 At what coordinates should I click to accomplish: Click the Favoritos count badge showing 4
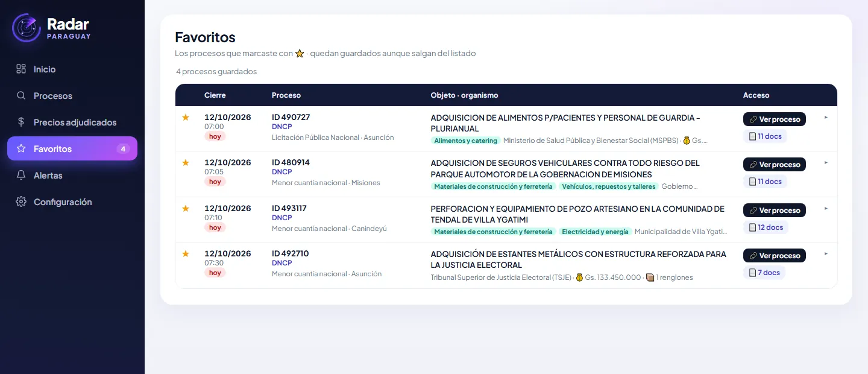pos(123,148)
